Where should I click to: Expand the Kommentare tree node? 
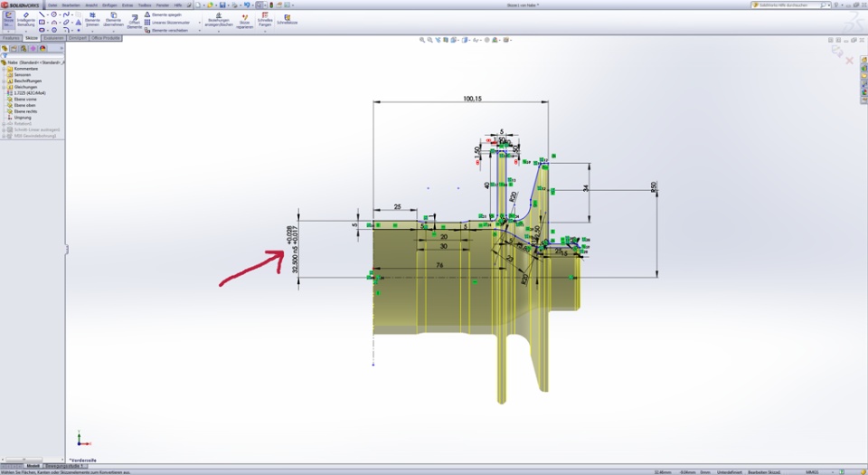[4, 69]
